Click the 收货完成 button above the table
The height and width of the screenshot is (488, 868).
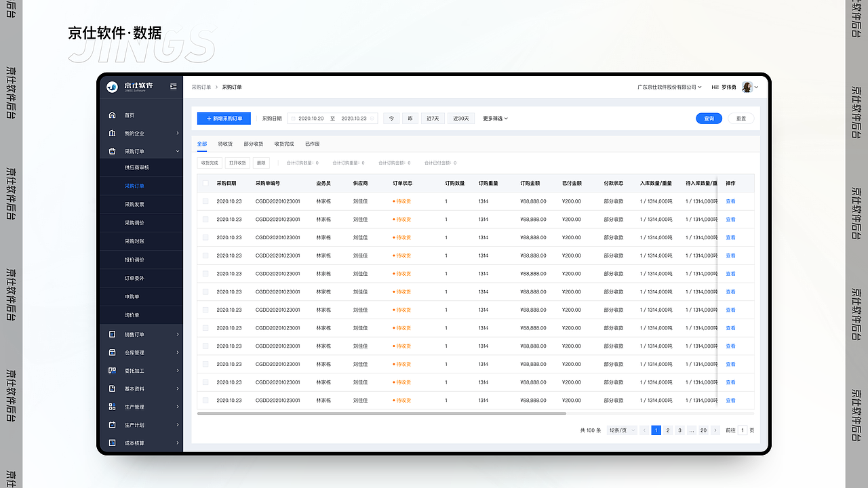(210, 163)
